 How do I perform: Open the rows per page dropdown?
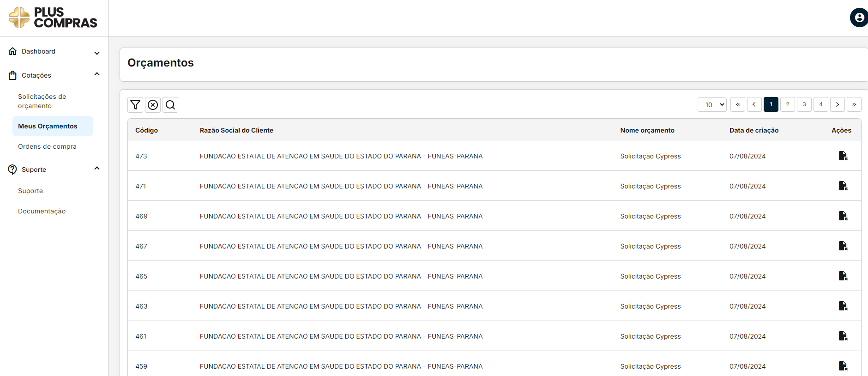(712, 105)
